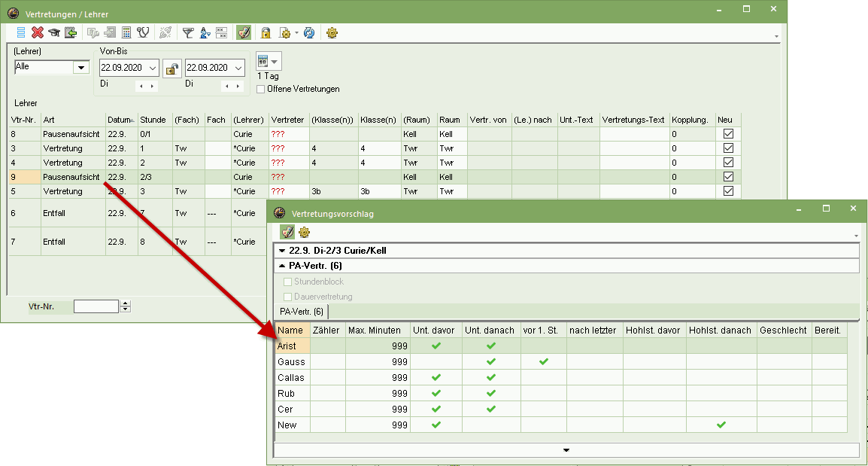Open the arrow beside the page-gear icon
Viewport: 868px width, 466px height.
(296, 32)
